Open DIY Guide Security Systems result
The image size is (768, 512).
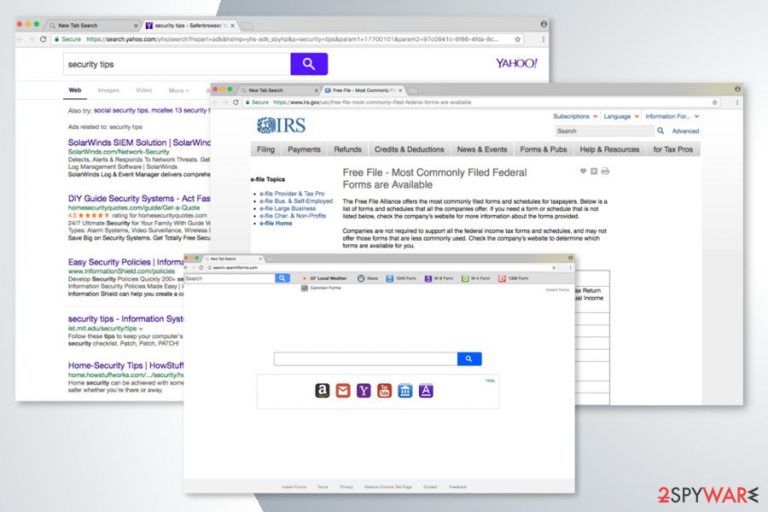click(x=139, y=198)
